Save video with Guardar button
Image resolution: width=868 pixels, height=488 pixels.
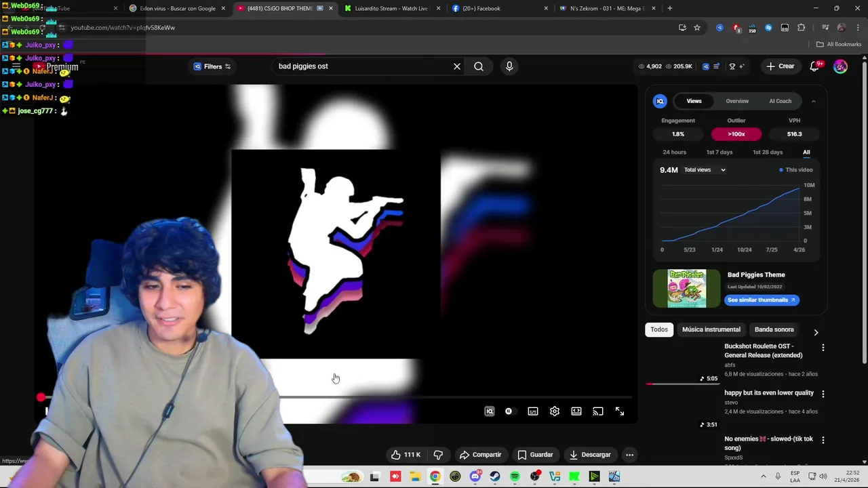click(535, 455)
